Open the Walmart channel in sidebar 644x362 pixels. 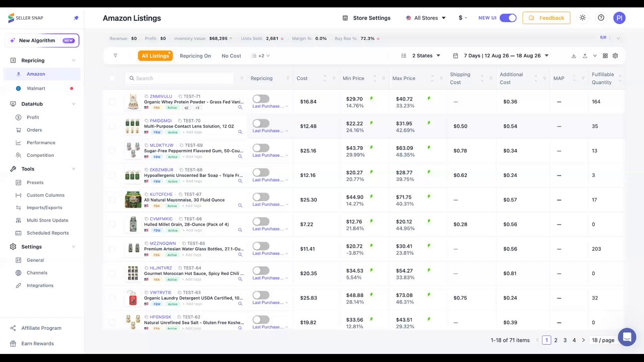(42, 88)
